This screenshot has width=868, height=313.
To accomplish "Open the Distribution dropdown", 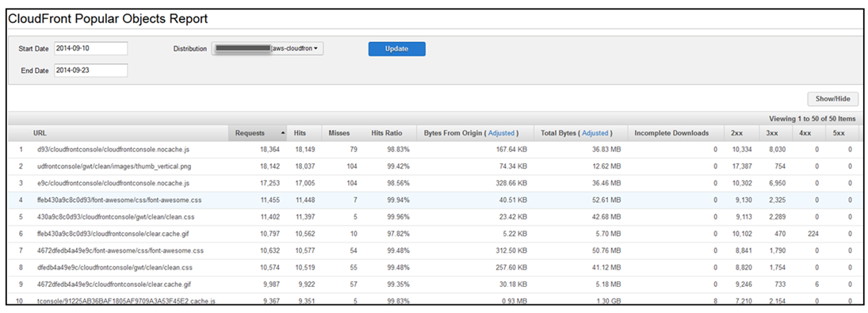I will (267, 48).
